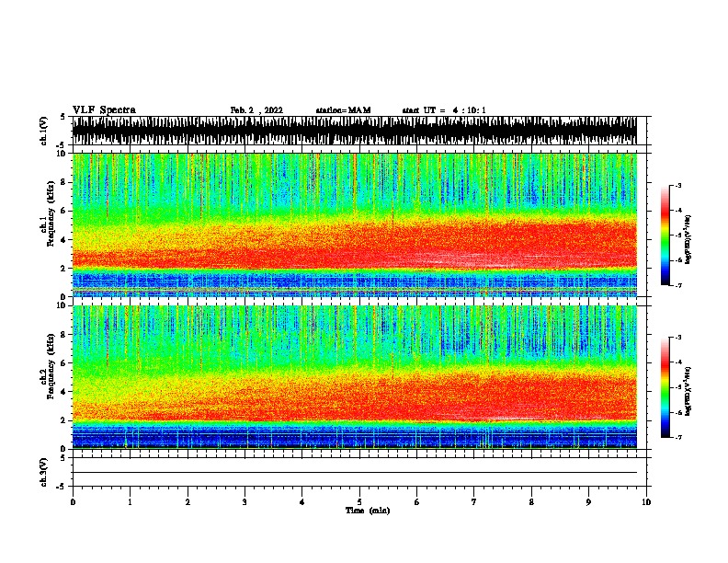Click time axis tick label "2"
Viewport: 728px width, 563px height.
pos(188,501)
